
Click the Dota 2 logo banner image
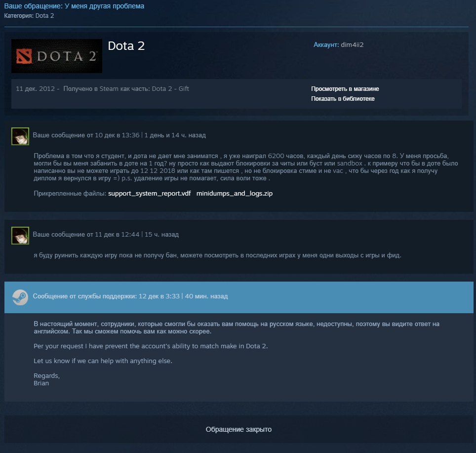coord(57,56)
